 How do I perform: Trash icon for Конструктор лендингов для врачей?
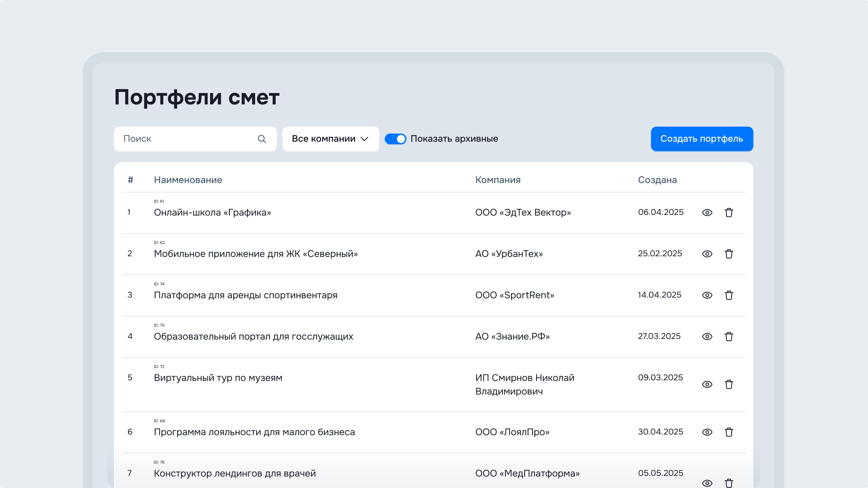coord(729,483)
